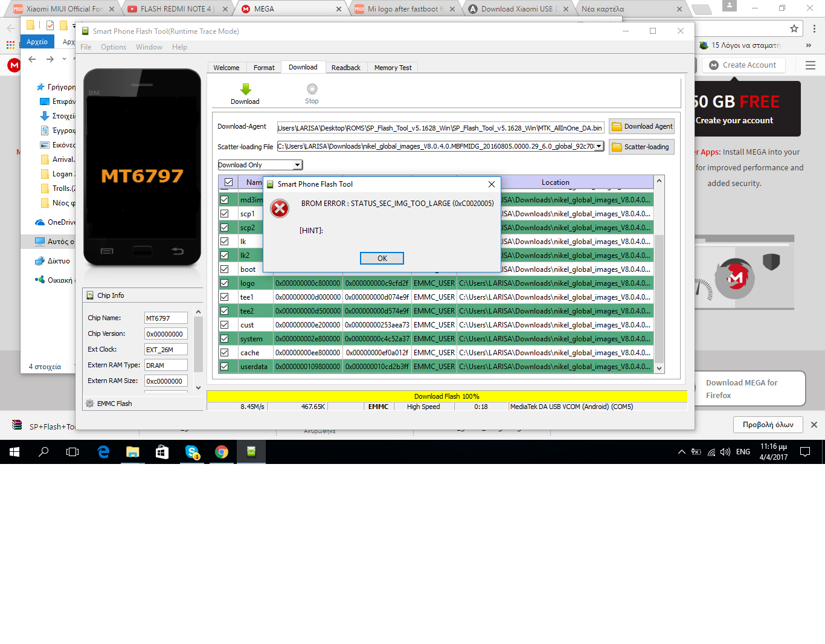Switch to the Readback tab
This screenshot has height=644, width=825.
coord(345,68)
